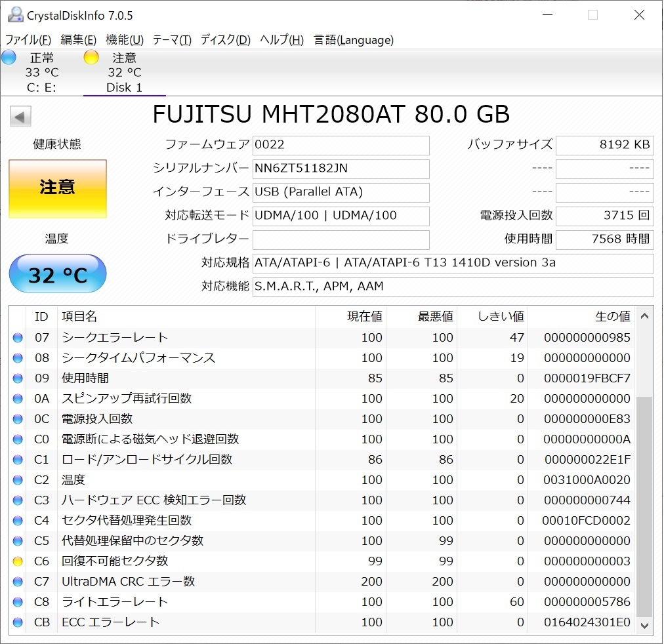Open the 編集(E) menu
The width and height of the screenshot is (664, 644).
78,40
